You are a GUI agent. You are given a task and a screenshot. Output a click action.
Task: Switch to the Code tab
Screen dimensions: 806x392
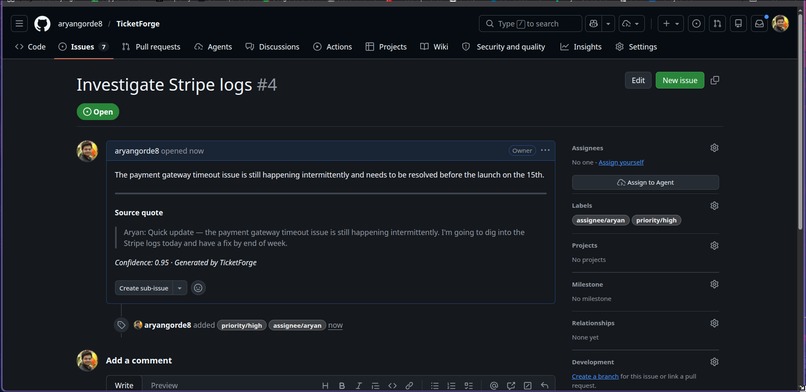pos(30,47)
